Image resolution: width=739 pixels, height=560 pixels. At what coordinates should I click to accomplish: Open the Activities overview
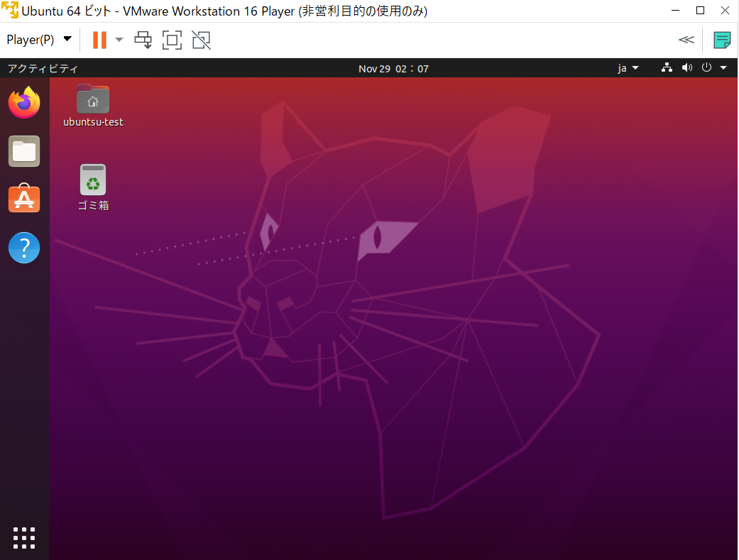43,69
